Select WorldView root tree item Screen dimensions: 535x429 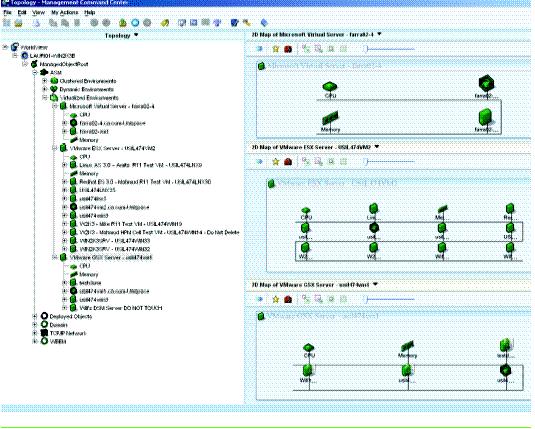[x=34, y=47]
